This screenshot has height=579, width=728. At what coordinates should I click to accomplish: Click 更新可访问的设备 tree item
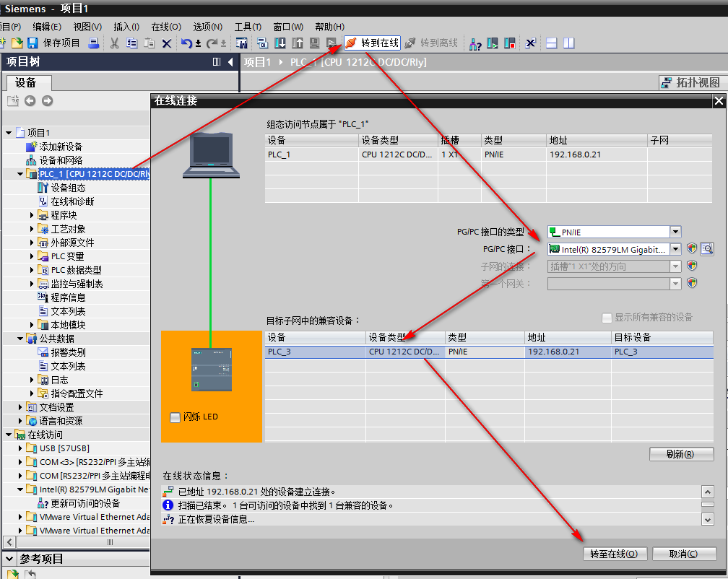point(85,503)
